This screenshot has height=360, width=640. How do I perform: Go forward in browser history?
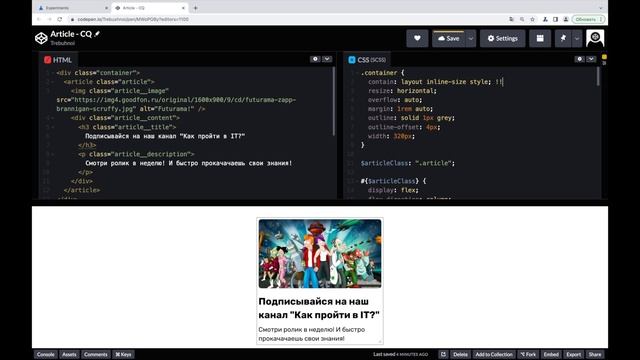(49, 19)
